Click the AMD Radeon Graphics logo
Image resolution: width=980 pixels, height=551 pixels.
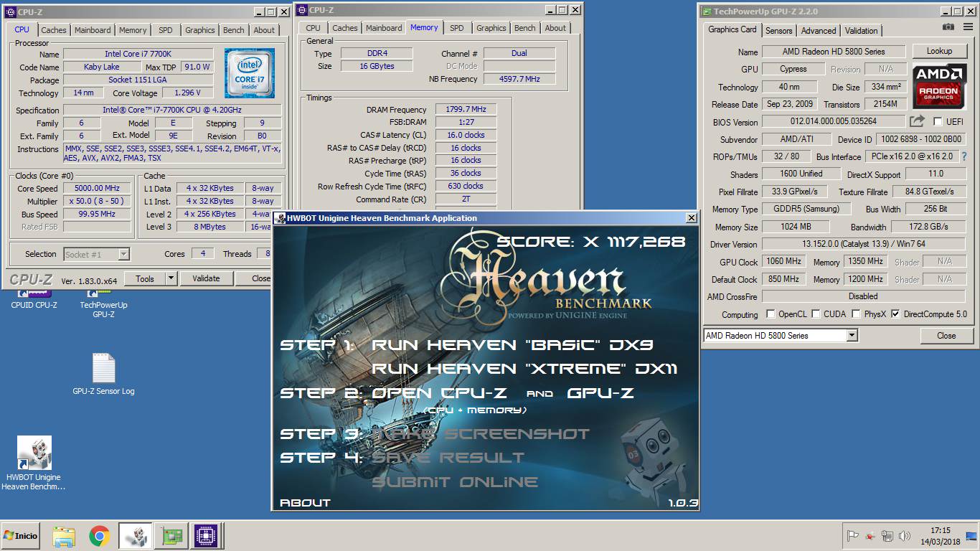[x=938, y=85]
